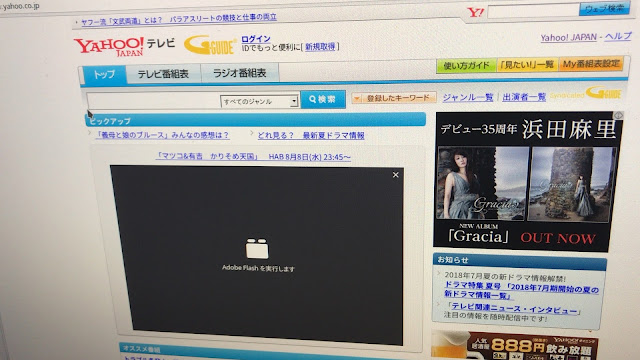Open the My番組表設定 orange button
This screenshot has height=360, width=640.
(x=591, y=64)
